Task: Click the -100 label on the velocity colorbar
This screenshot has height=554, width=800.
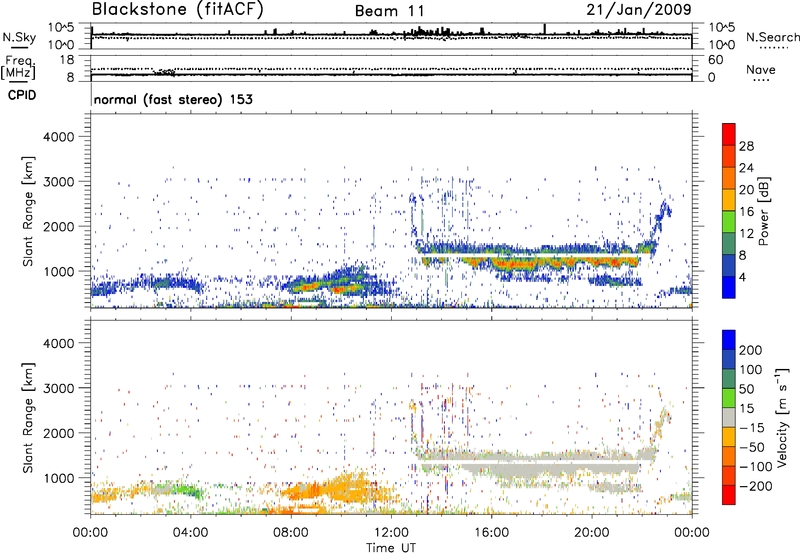Action: click(x=755, y=467)
